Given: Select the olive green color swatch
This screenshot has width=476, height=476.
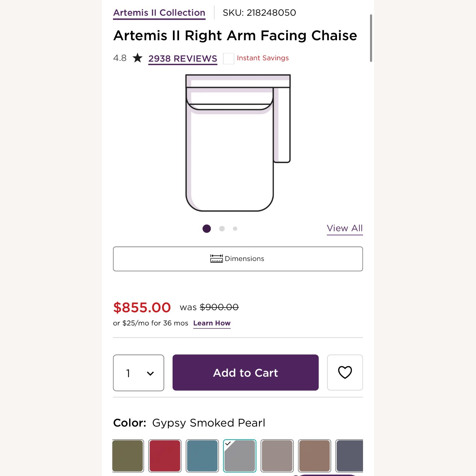Looking at the screenshot, I should [x=128, y=456].
